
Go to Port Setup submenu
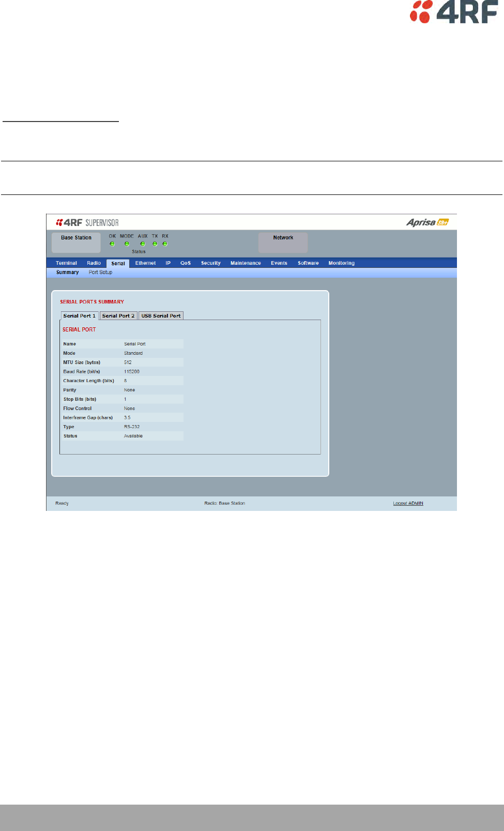[x=100, y=273]
